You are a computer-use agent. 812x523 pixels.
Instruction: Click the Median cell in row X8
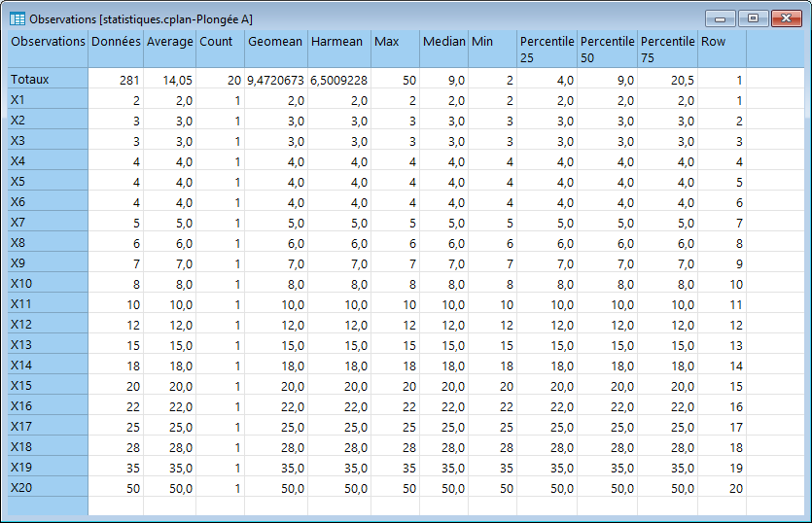point(443,243)
